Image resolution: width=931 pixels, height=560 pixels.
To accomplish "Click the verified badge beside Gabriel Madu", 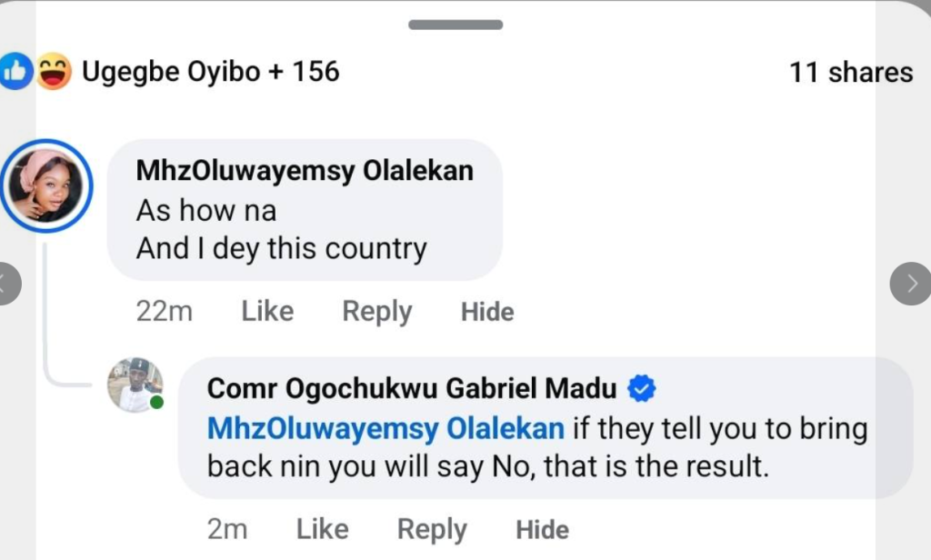I will pyautogui.click(x=643, y=389).
